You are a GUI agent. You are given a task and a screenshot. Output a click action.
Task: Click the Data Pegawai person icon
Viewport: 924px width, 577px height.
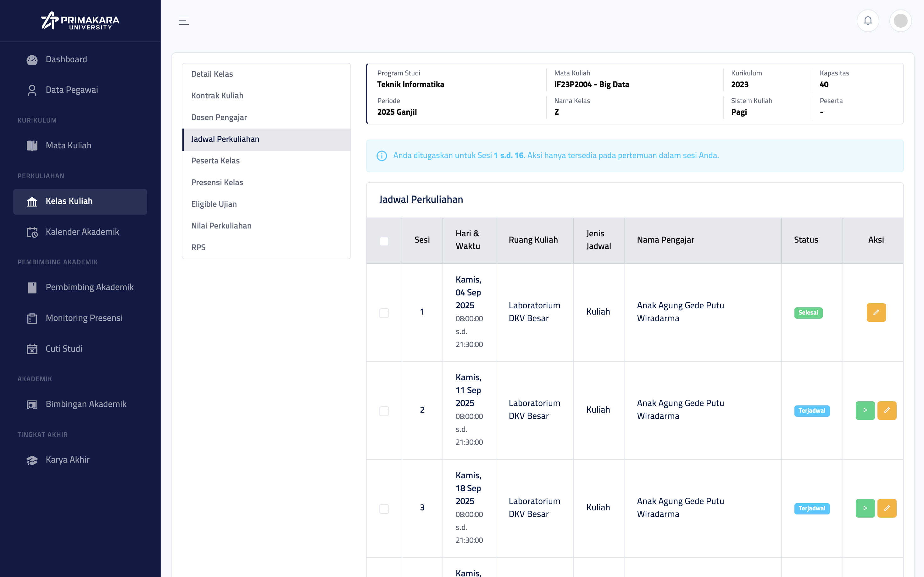[x=32, y=90]
